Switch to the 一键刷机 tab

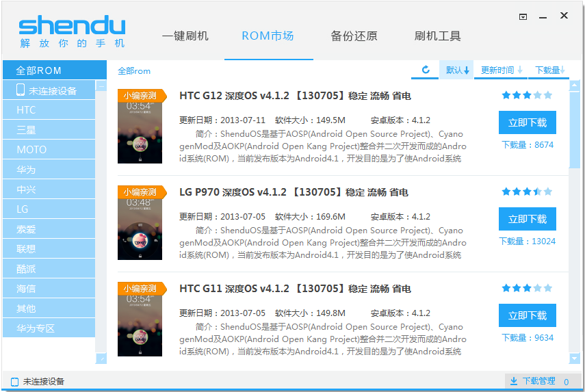pos(185,36)
